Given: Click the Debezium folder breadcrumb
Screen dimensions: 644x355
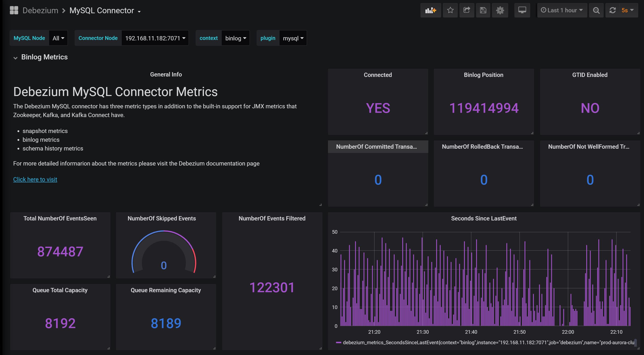Looking at the screenshot, I should point(40,11).
